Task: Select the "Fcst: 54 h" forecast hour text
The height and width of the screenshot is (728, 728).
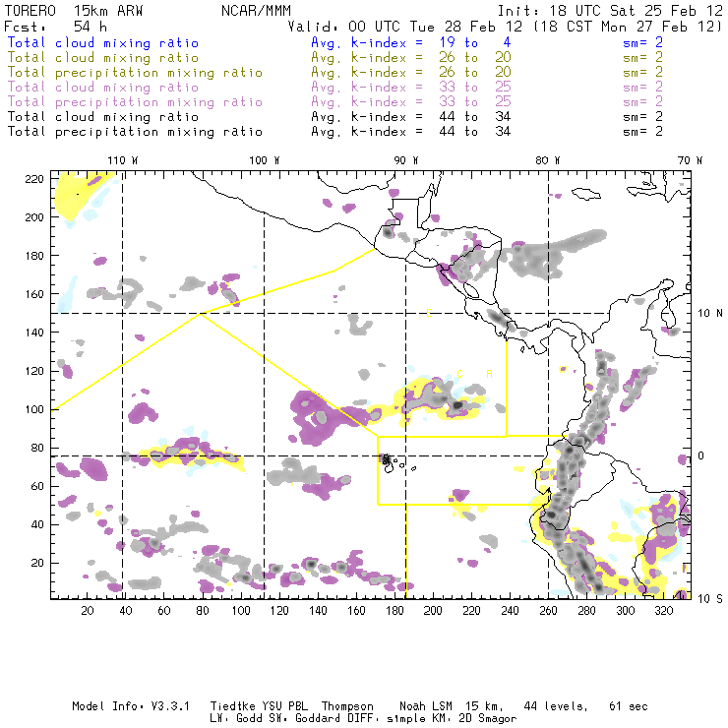Action: point(56,27)
